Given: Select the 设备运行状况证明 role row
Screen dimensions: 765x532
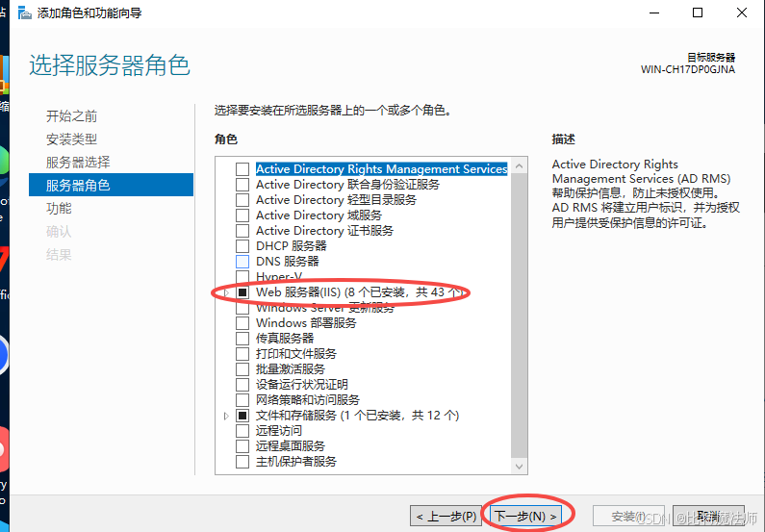Looking at the screenshot, I should point(302,384).
